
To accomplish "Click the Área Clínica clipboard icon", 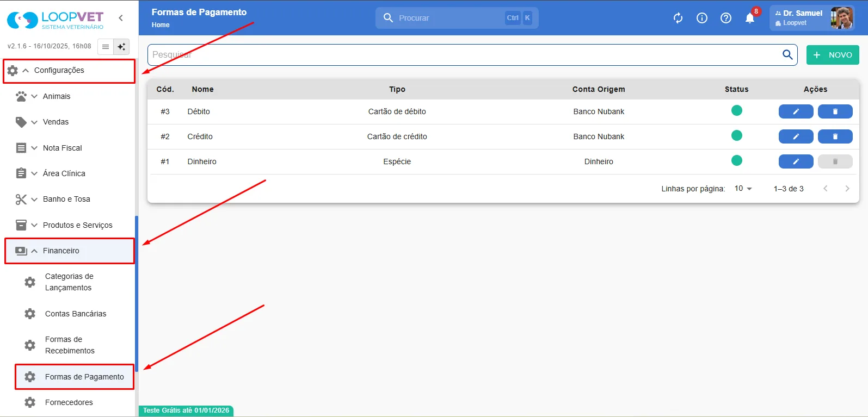I will [x=21, y=173].
